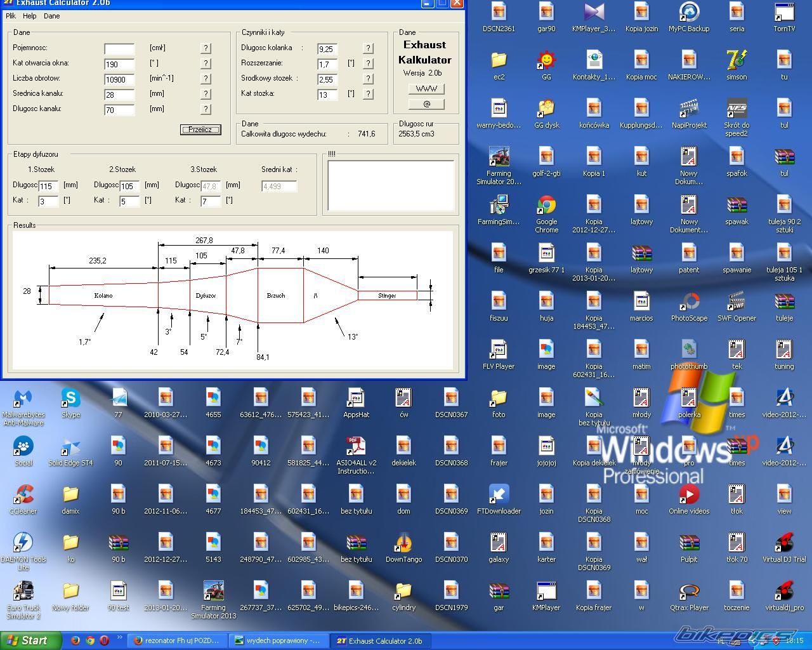812x650 pixels.
Task: Launch Opera from quick launch
Action: point(104,640)
